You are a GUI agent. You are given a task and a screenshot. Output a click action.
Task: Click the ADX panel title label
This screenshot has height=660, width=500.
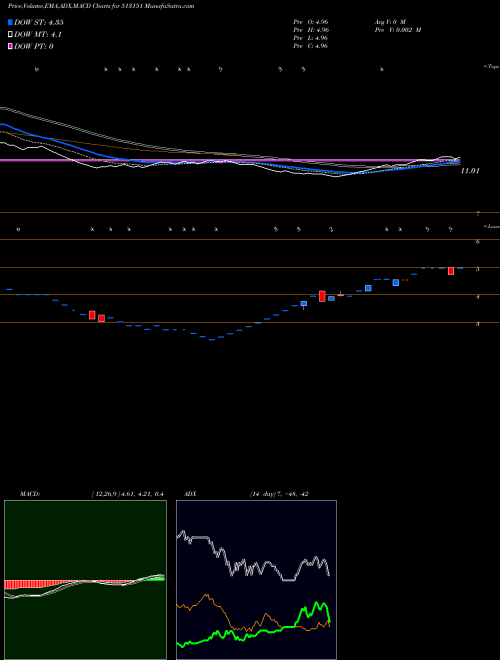pyautogui.click(x=189, y=494)
